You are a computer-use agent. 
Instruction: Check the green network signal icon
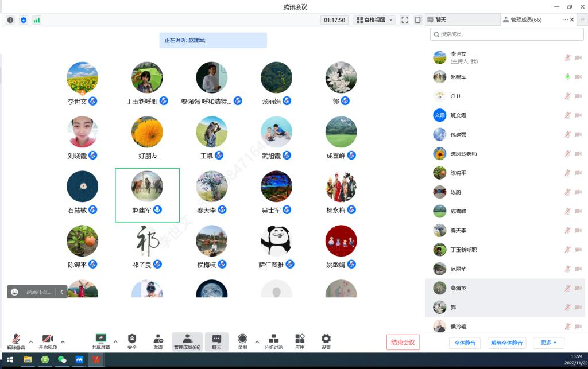(36, 20)
